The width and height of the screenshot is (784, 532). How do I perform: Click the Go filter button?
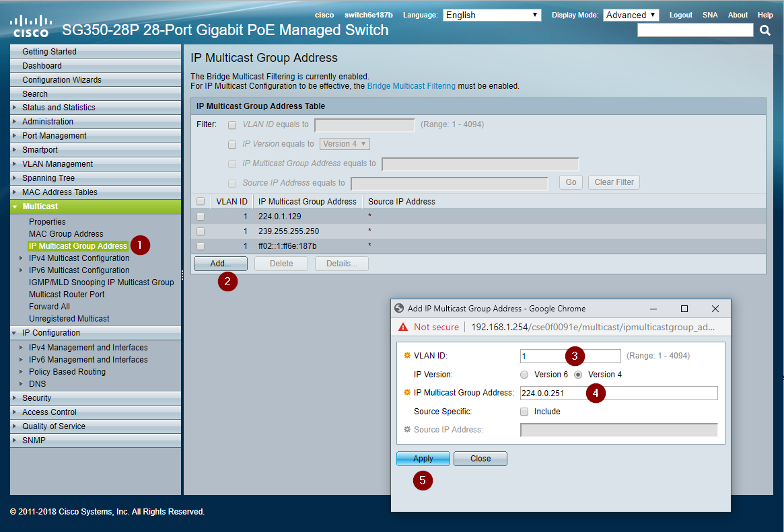tap(571, 182)
